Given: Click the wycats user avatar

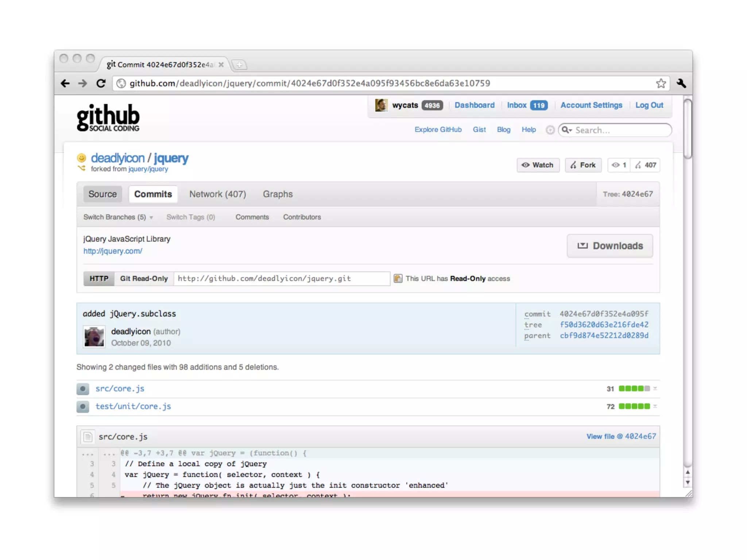Looking at the screenshot, I should [x=381, y=105].
